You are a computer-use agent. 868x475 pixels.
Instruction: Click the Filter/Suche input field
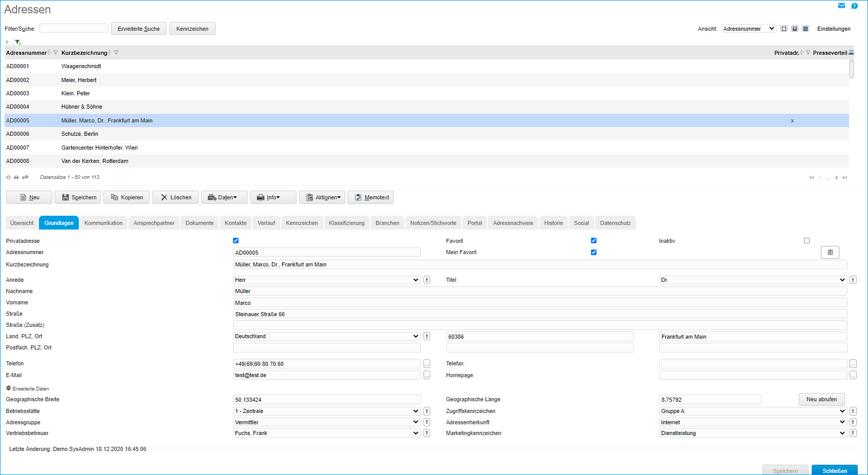pos(74,29)
